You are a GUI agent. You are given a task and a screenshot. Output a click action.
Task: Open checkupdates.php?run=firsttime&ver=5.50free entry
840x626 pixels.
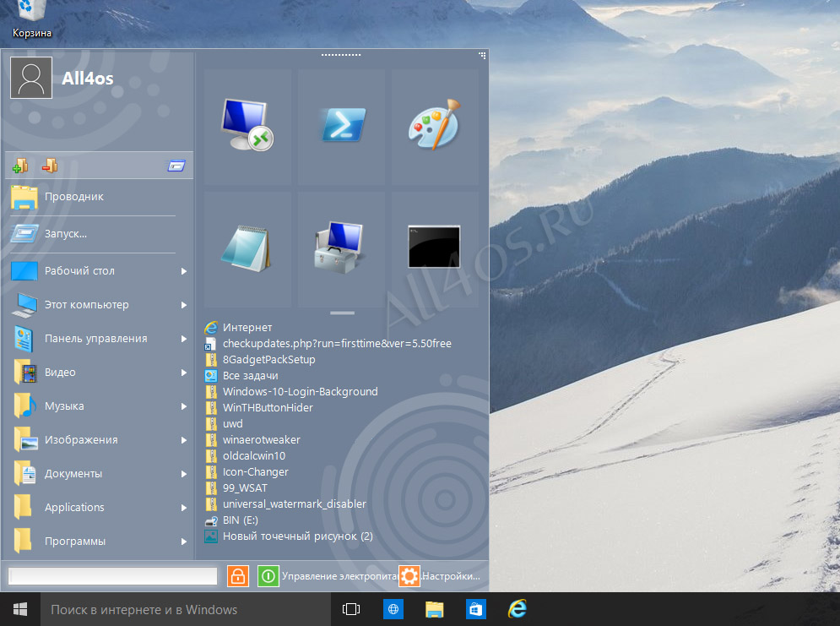tap(328, 344)
